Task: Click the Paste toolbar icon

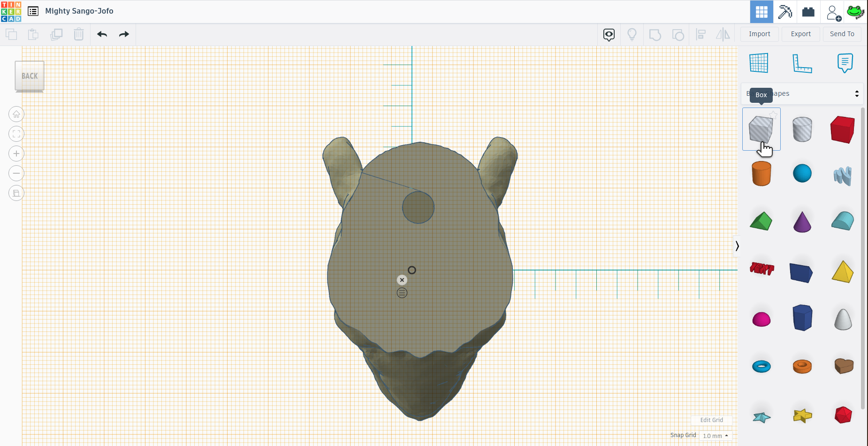Action: point(33,34)
